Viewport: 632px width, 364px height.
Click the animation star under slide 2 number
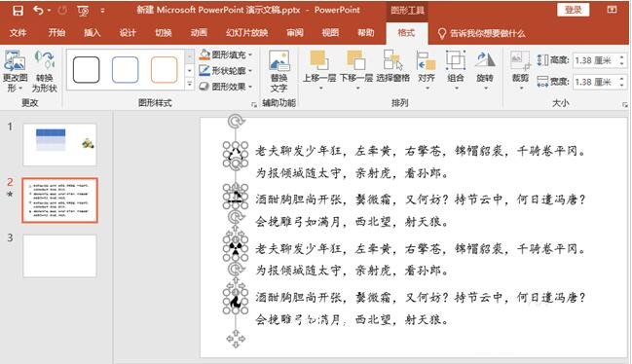coord(10,194)
